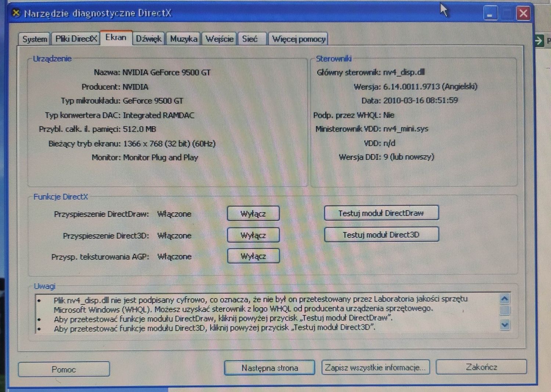Open the Wejście tab
The width and height of the screenshot is (551, 392).
click(219, 39)
